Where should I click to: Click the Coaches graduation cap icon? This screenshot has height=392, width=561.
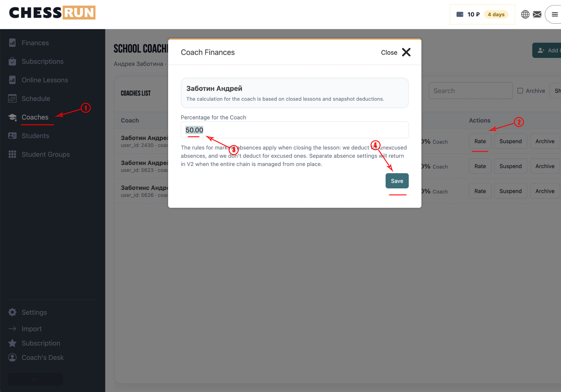(12, 117)
